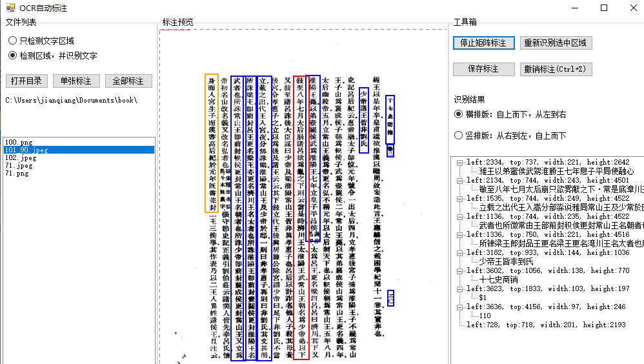Click 撤销标注(Ctrl+Z) button
This screenshot has width=644, height=364.
[556, 69]
